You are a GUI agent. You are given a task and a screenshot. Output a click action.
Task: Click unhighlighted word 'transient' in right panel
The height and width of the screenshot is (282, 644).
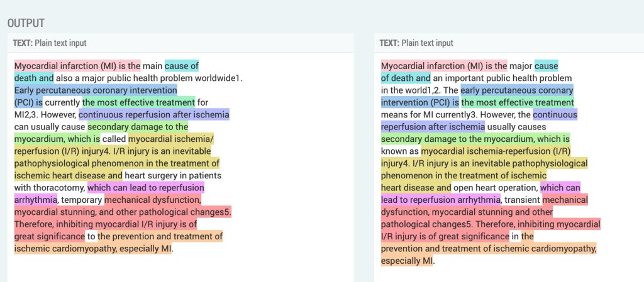[521, 200]
